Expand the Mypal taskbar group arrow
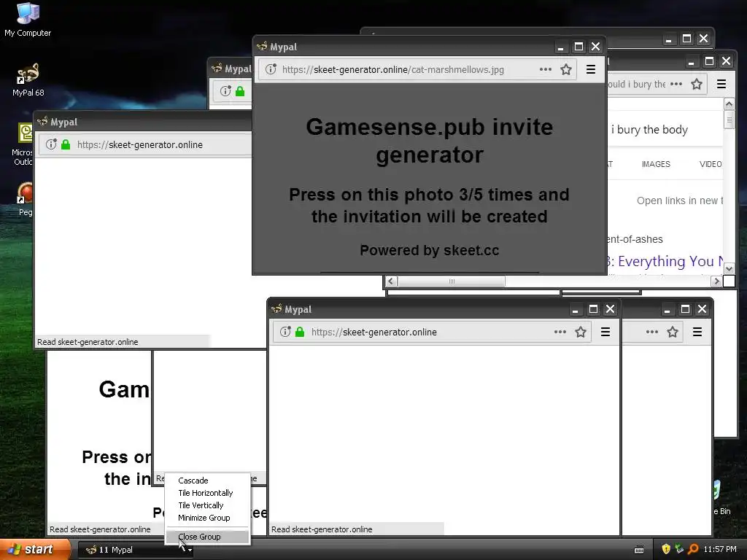Image resolution: width=747 pixels, height=560 pixels. coord(190,550)
